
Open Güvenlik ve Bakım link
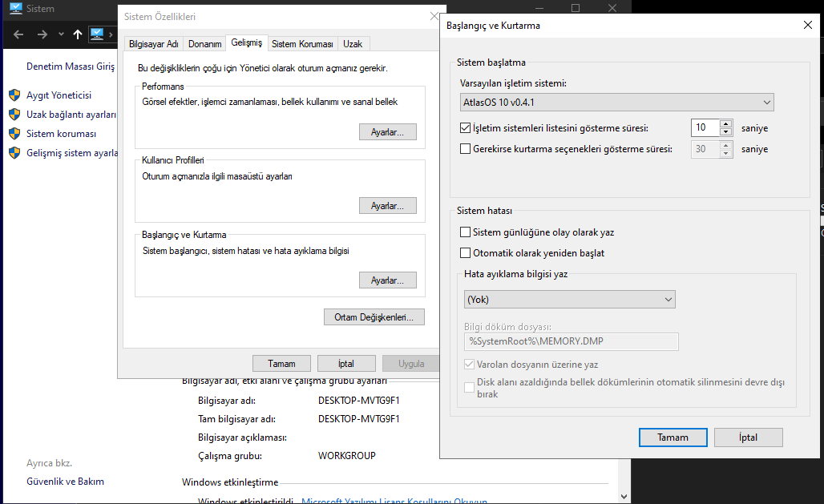pos(65,482)
